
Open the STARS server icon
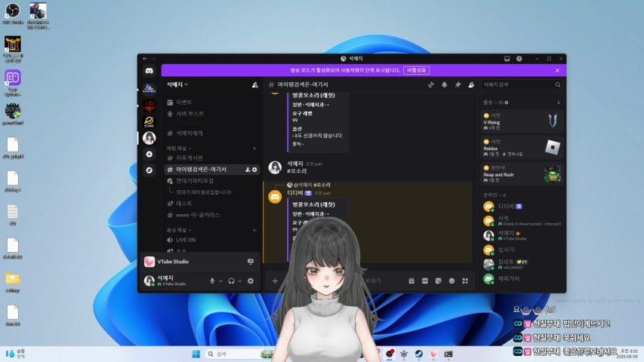tap(149, 121)
